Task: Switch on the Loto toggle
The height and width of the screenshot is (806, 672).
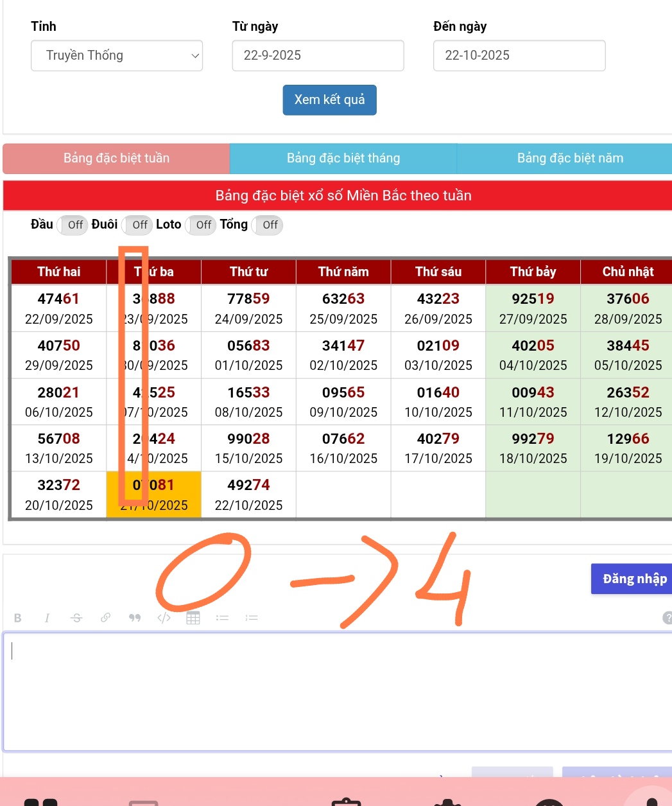Action: [201, 225]
